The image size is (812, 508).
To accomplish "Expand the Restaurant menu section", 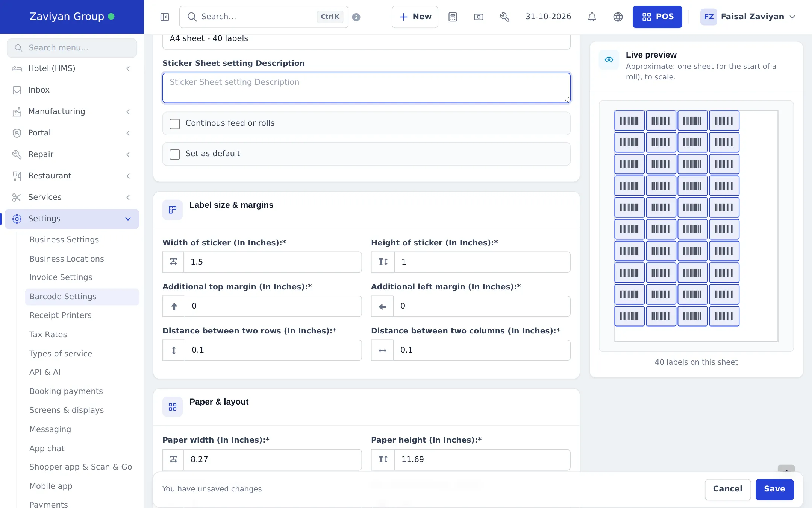I will click(x=71, y=176).
